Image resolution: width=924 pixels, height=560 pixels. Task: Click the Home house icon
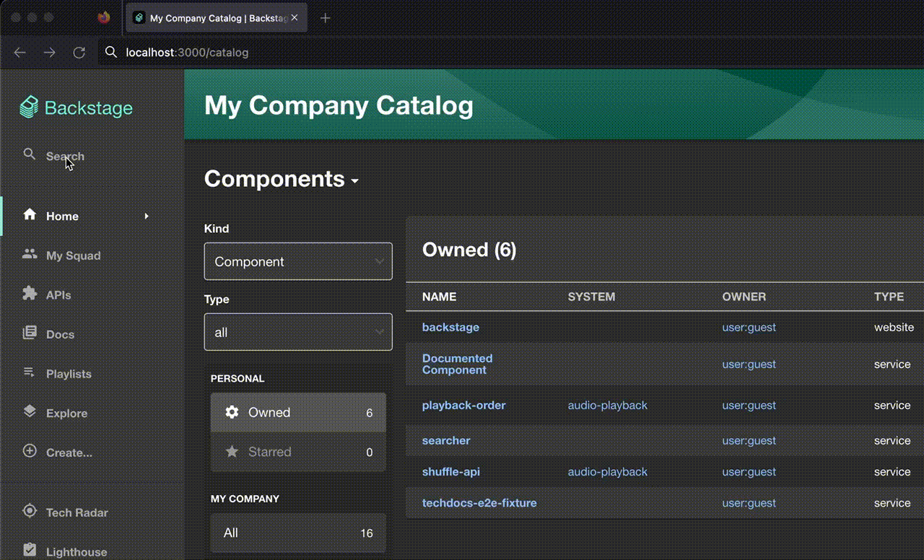[x=30, y=215]
